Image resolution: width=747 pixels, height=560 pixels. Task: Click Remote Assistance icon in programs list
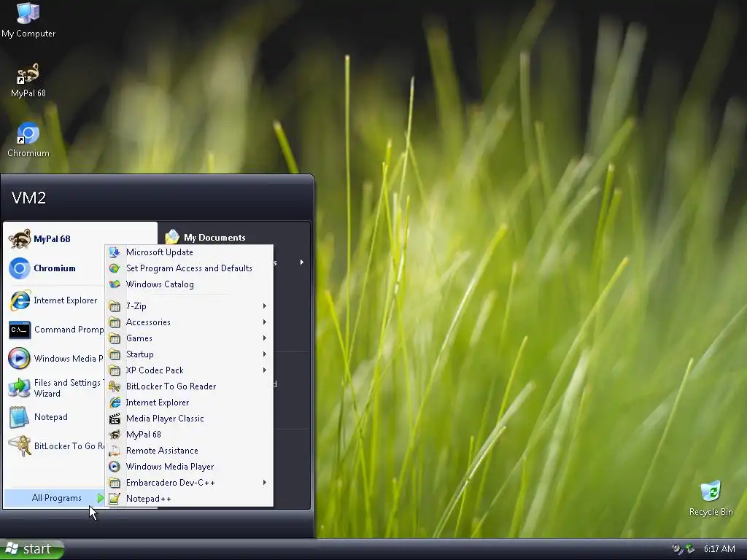115,451
